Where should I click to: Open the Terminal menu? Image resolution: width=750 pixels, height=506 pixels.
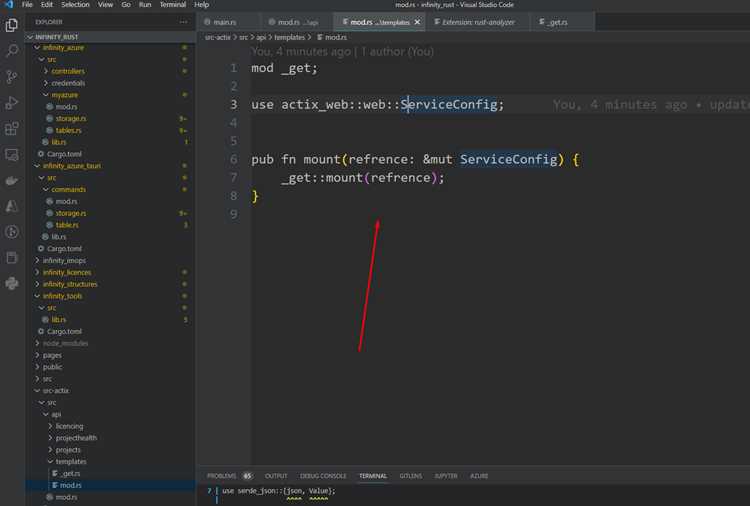pyautogui.click(x=173, y=4)
